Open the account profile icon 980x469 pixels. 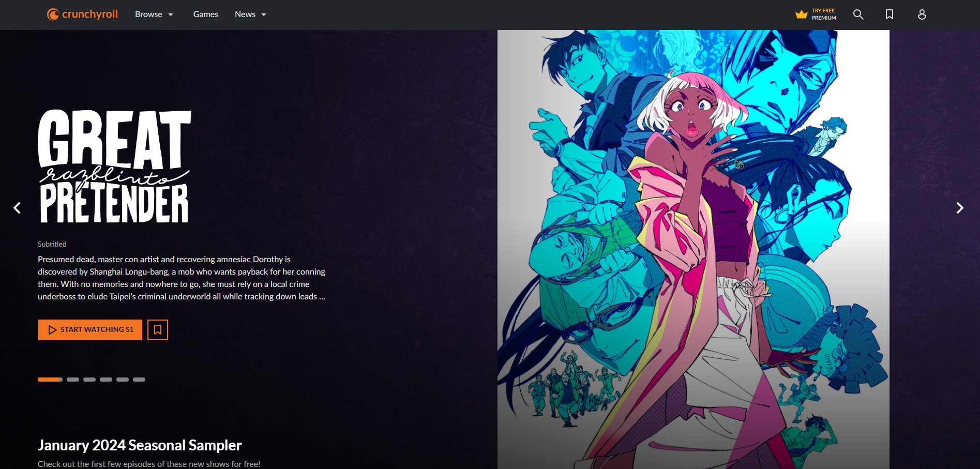922,14
